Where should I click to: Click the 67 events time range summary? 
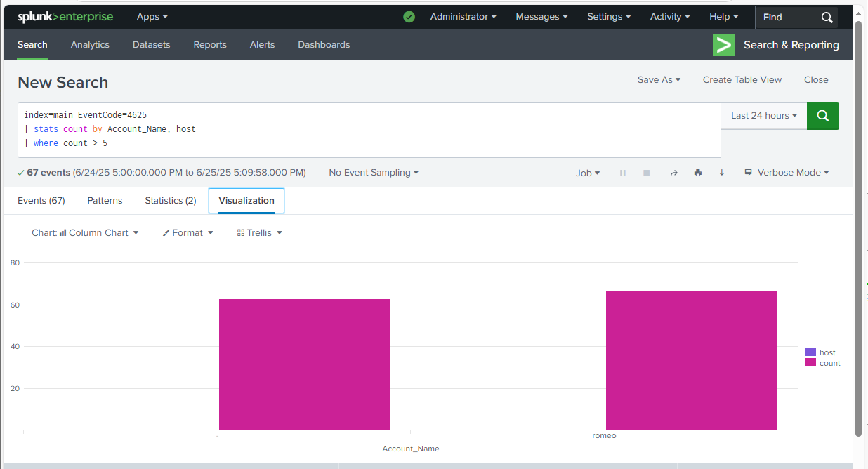click(162, 173)
